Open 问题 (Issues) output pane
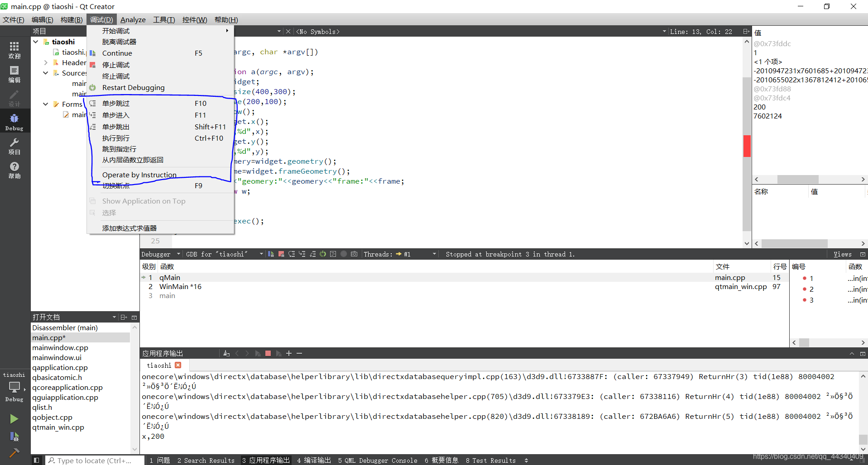The image size is (868, 465). coord(160,460)
